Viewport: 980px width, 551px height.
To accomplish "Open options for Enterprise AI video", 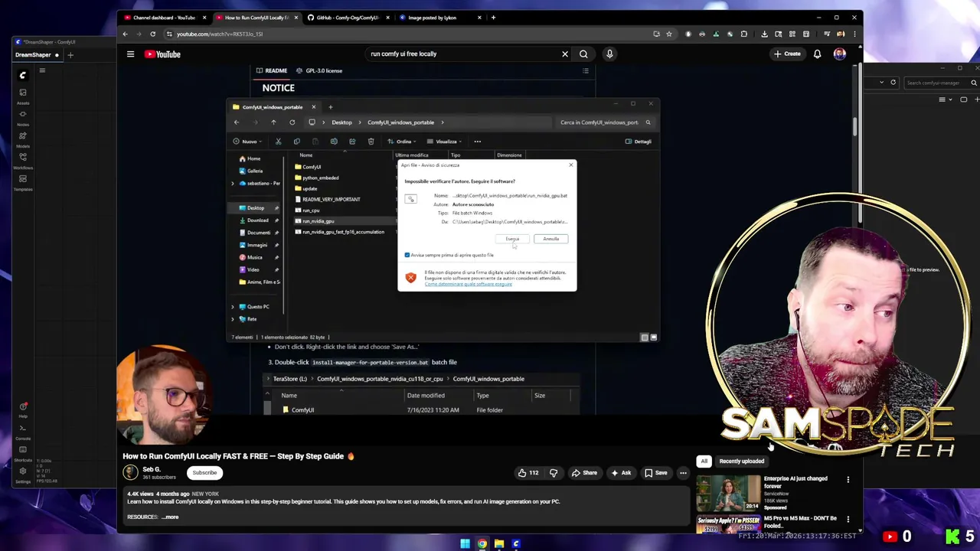I will coord(848,480).
